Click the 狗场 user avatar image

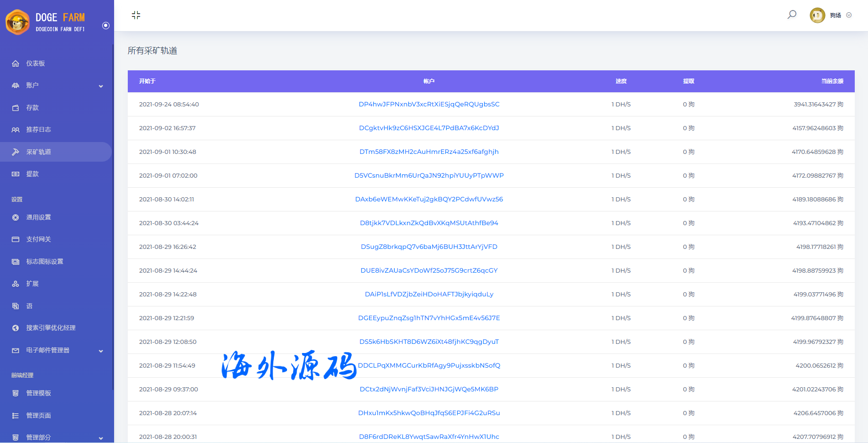click(817, 15)
